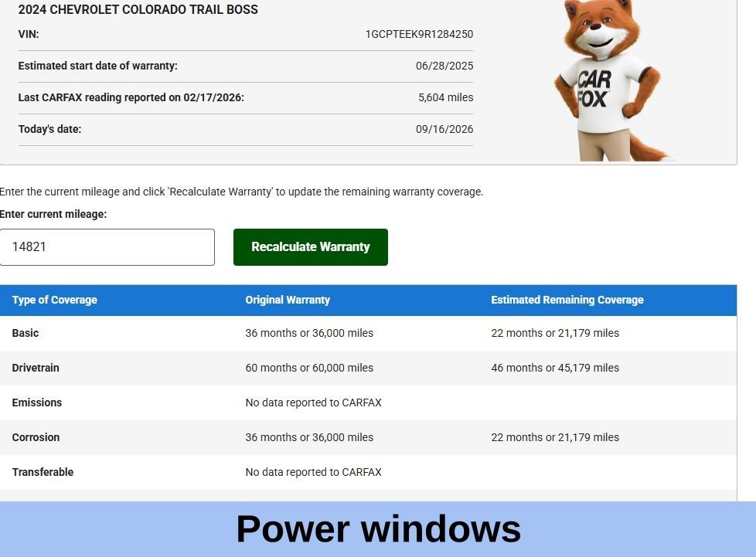Select the Basic coverage row label
The image size is (756, 557).
coord(25,333)
